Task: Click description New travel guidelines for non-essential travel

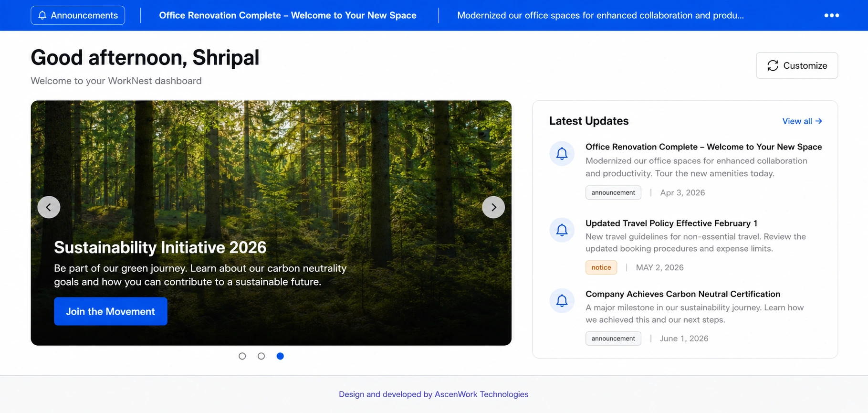Action: [x=696, y=243]
